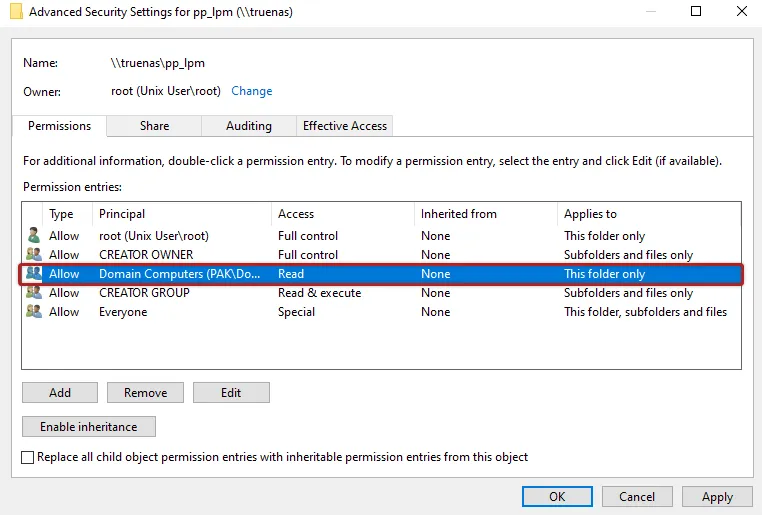Click the group icon for CREATOR GROUP

34,293
